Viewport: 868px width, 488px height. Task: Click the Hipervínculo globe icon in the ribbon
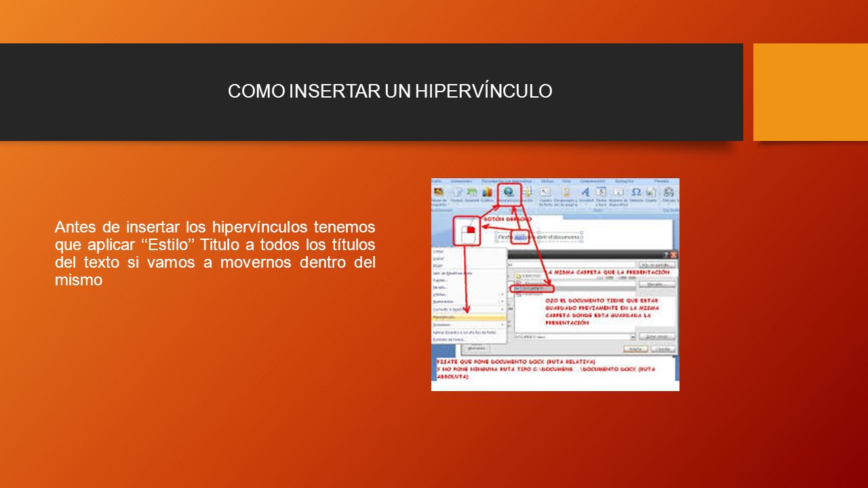pos(509,192)
